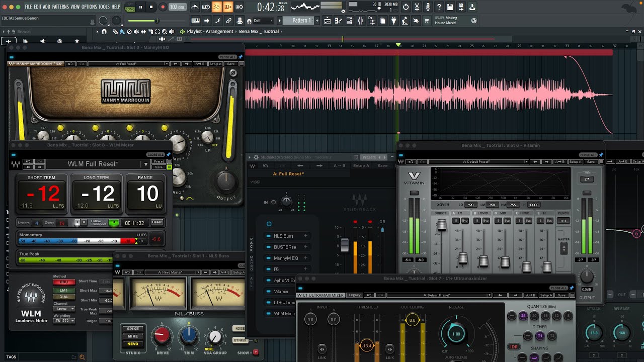Click the NLS Buss blue TRIM knob

(189, 335)
